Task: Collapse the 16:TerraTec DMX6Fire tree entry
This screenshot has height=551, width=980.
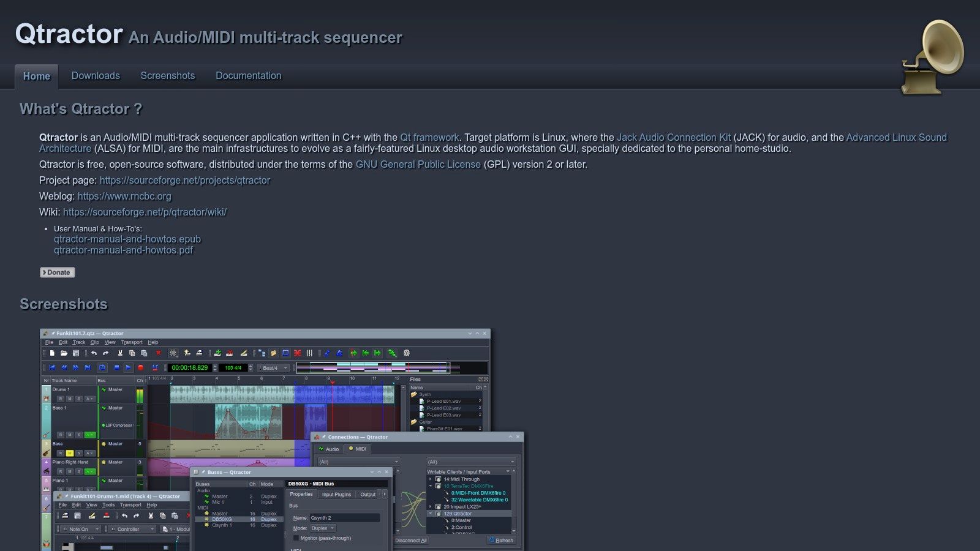Action: pyautogui.click(x=431, y=486)
